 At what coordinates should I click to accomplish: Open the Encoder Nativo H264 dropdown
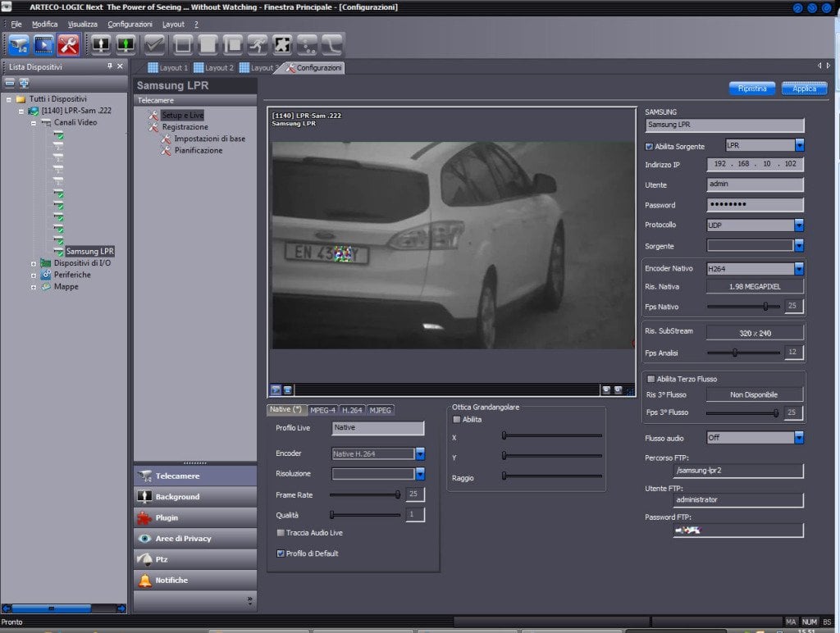point(799,269)
